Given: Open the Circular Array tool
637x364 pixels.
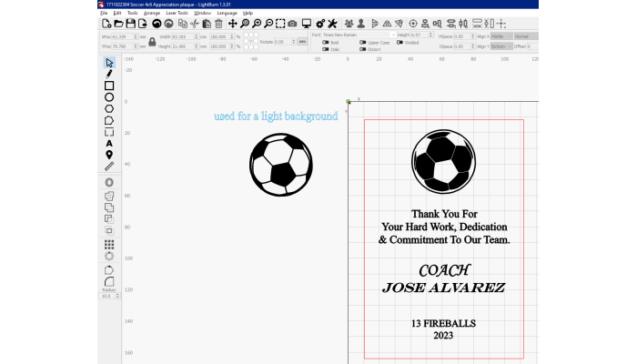Looking at the screenshot, I should click(x=109, y=256).
